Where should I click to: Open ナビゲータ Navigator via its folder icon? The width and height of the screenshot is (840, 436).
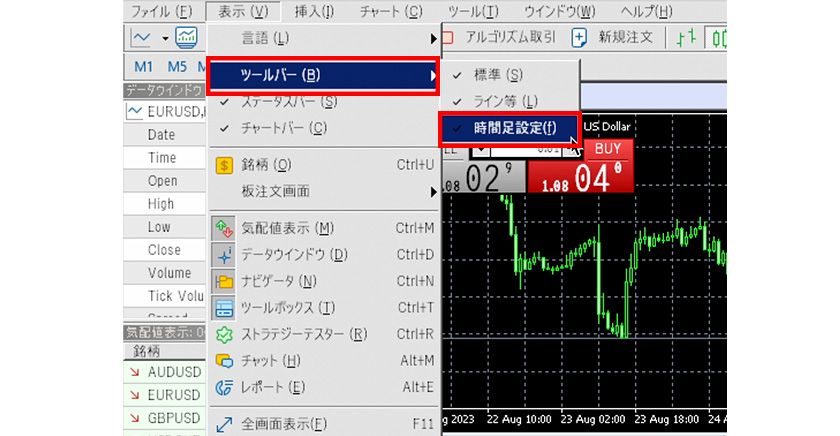point(224,281)
